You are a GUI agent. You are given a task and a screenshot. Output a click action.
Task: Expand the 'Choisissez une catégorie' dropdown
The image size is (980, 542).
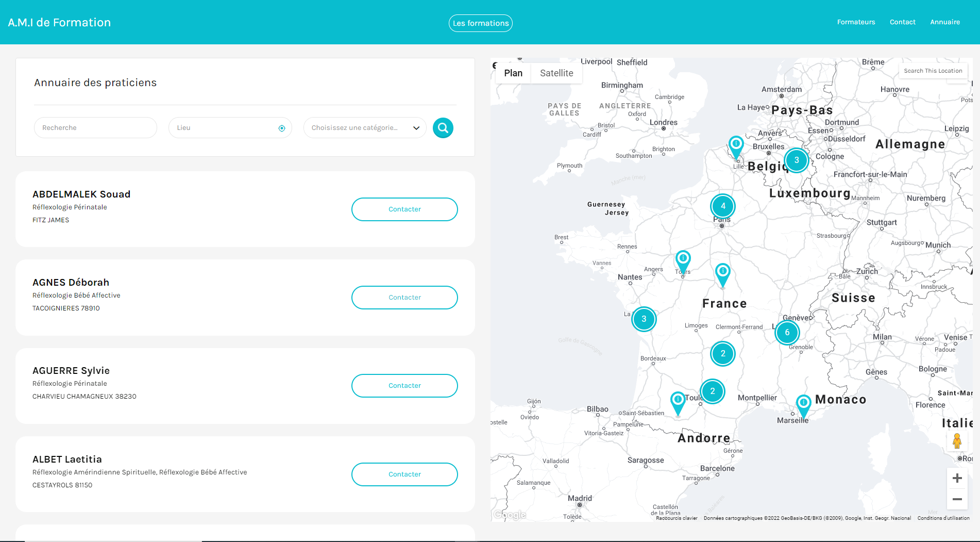click(x=365, y=128)
